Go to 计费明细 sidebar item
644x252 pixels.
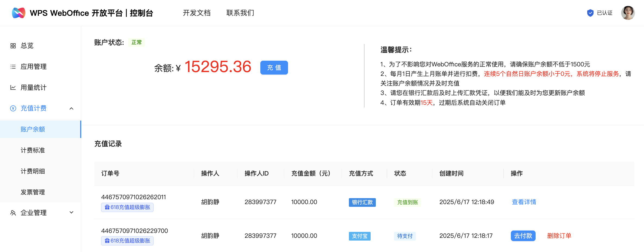(x=33, y=171)
